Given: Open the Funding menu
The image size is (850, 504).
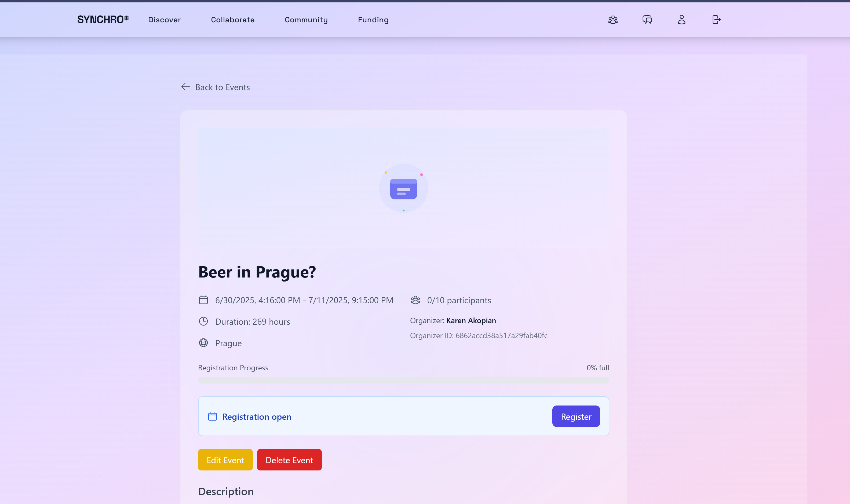Looking at the screenshot, I should 373,20.
